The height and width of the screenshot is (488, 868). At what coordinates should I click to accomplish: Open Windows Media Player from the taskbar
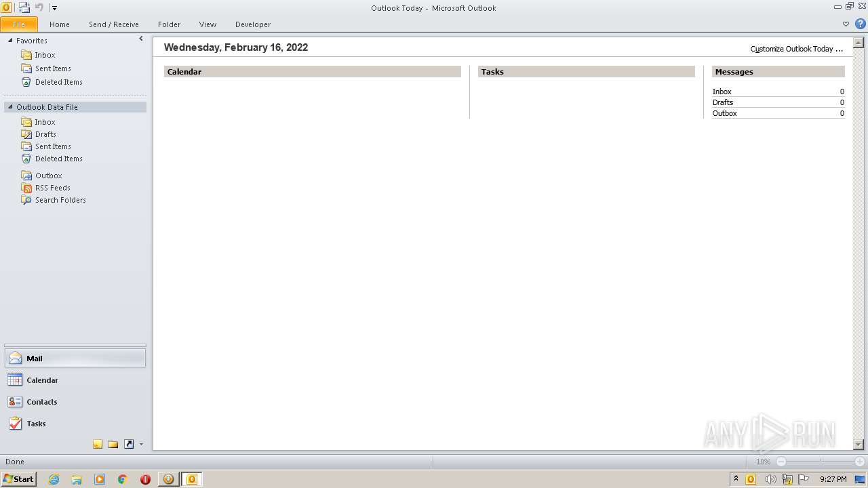coord(100,479)
